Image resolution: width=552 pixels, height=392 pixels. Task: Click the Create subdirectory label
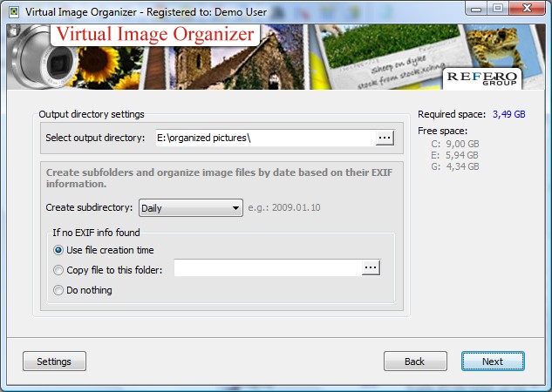89,207
